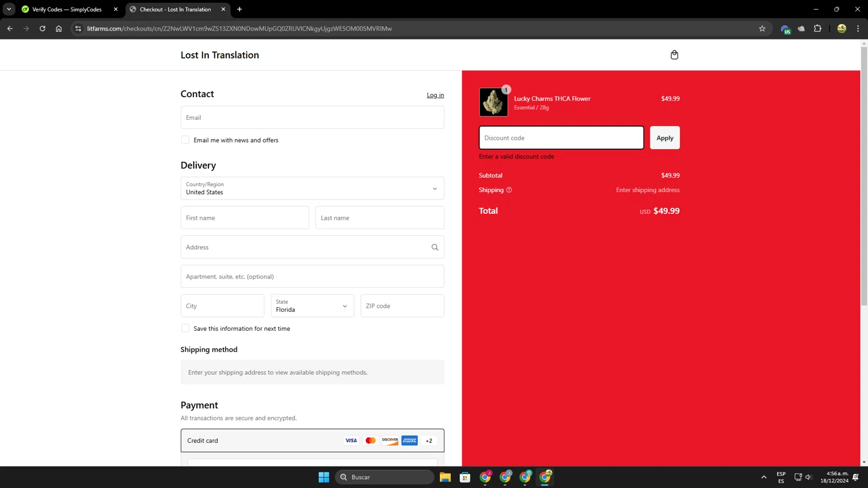
Task: Click the Enter shipping address text
Action: coord(648,190)
